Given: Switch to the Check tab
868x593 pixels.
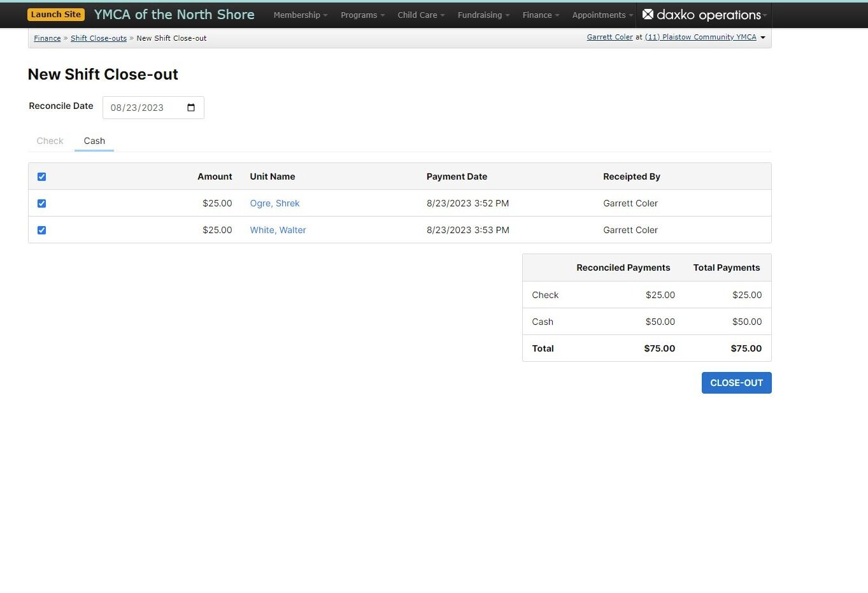Looking at the screenshot, I should 50,141.
